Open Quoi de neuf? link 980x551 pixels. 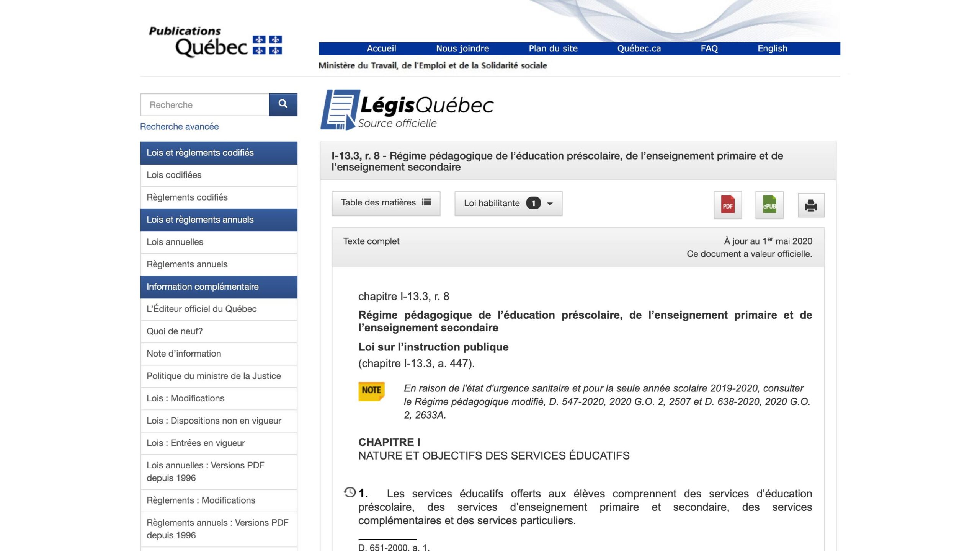coord(219,331)
